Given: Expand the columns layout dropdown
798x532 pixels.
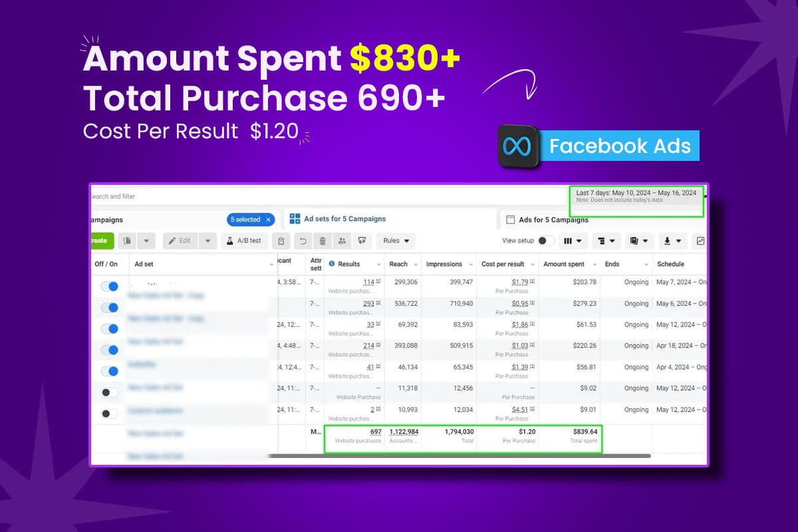Looking at the screenshot, I should click(x=572, y=241).
